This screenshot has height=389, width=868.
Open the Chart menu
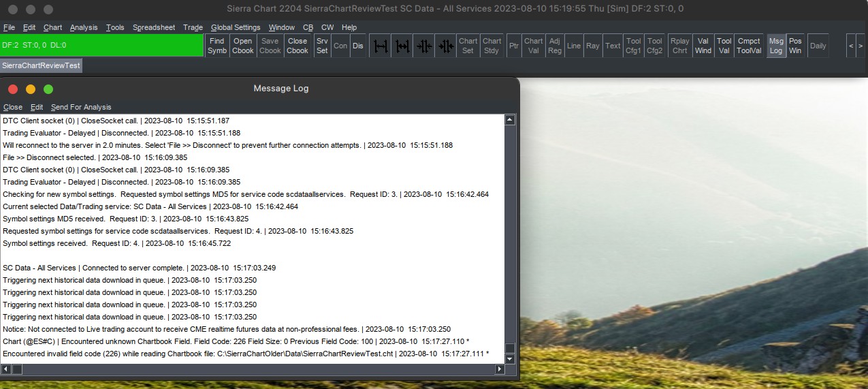click(x=52, y=27)
